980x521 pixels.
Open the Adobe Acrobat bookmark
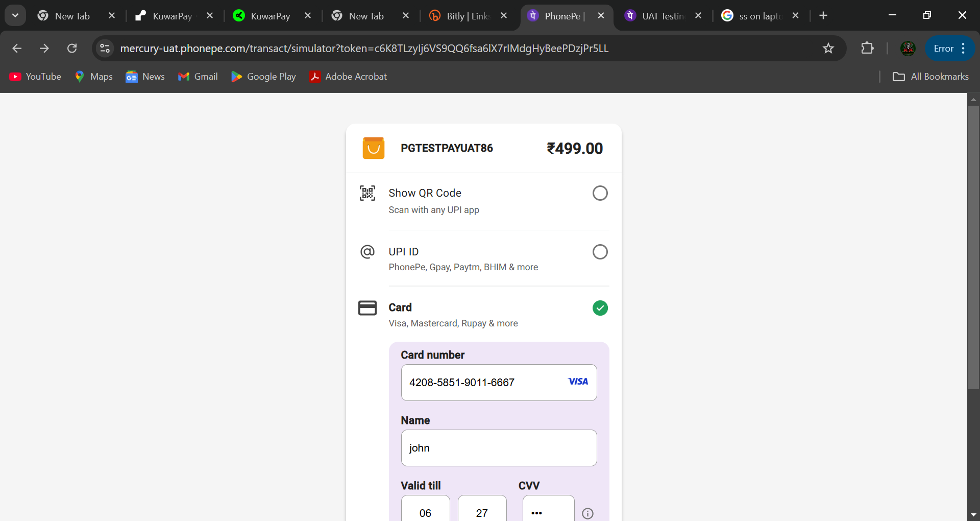coord(348,77)
